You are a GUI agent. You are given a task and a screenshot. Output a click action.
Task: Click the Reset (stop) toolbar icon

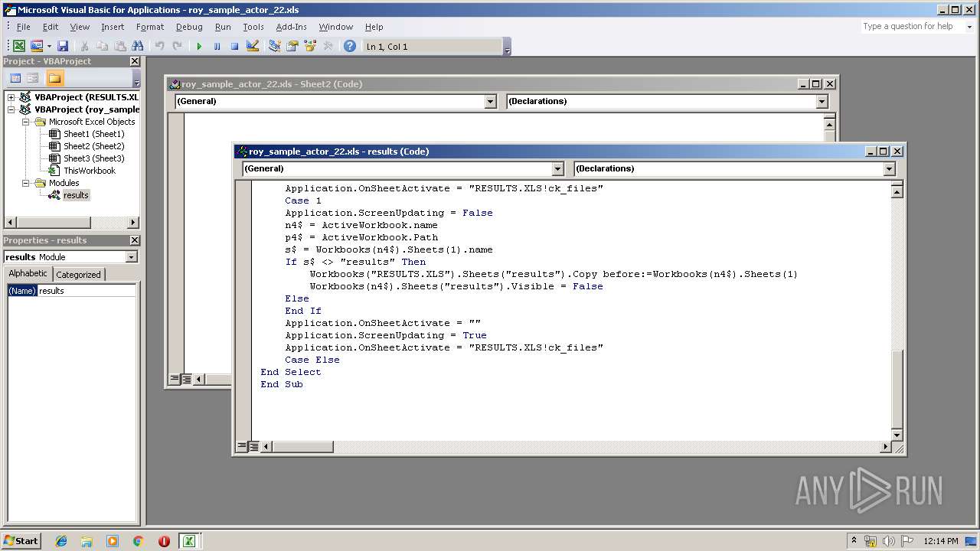[234, 46]
